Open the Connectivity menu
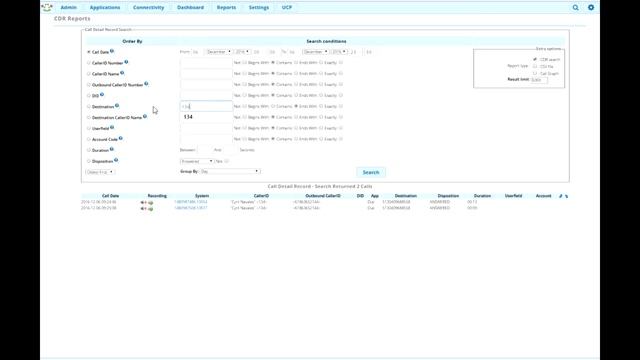This screenshot has height=360, width=640. tap(149, 7)
